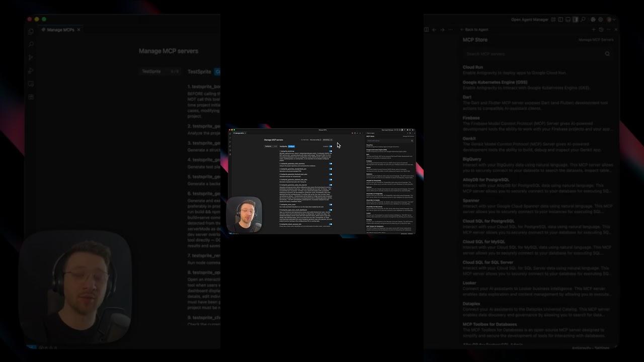Click blue Configure button in small center window
Viewport: 644px width, 362px height.
point(291,146)
